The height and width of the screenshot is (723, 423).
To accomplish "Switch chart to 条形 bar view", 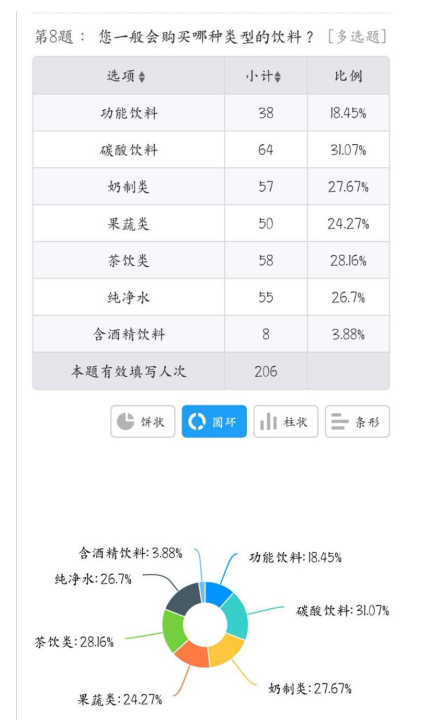I will coord(357,421).
